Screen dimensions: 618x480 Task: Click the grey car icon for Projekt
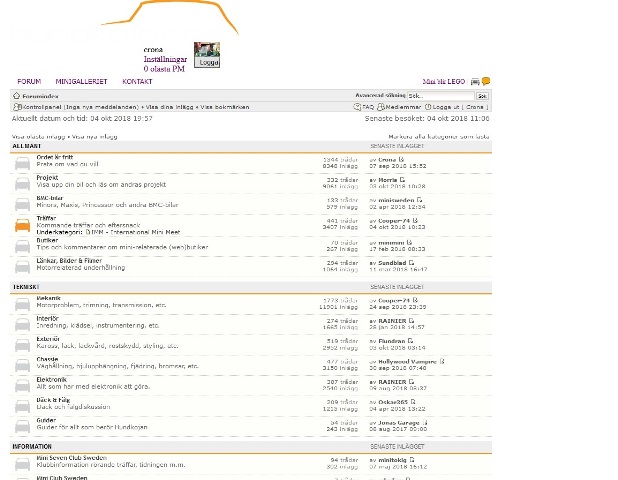(x=22, y=184)
